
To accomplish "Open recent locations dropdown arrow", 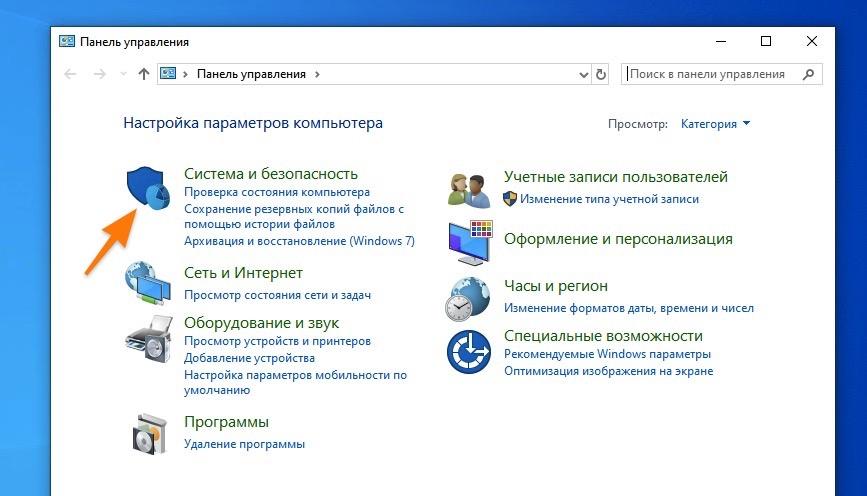I will pyautogui.click(x=123, y=74).
